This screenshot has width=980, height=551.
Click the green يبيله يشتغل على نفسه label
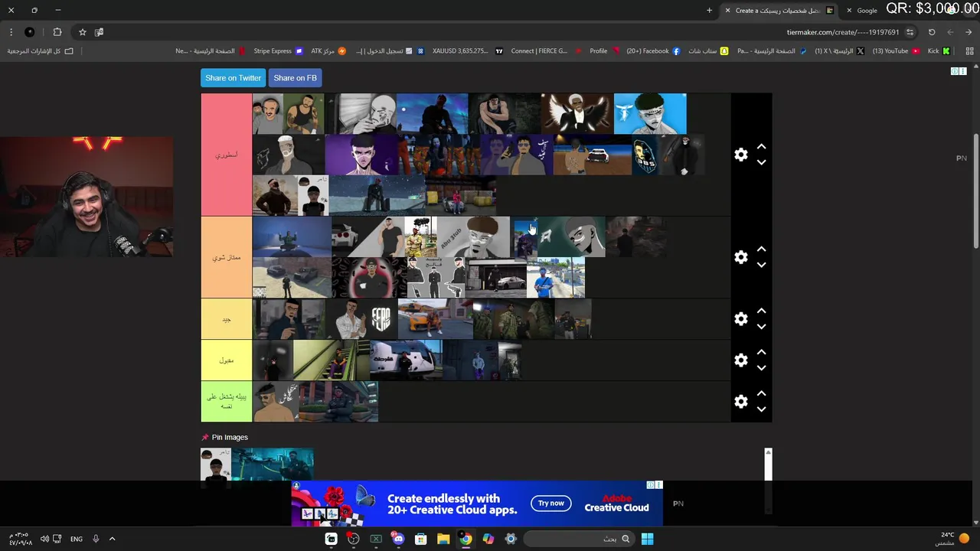click(x=226, y=402)
